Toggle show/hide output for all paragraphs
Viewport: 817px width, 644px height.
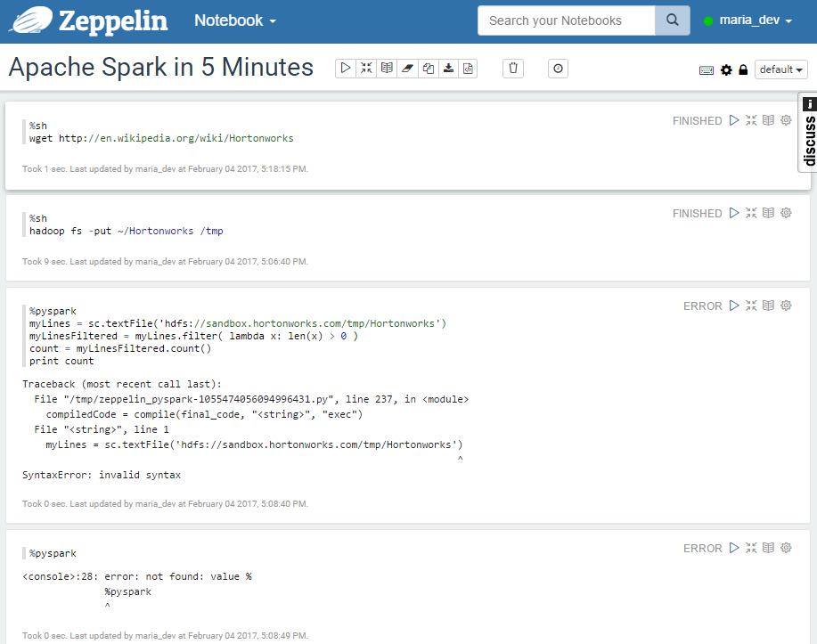[x=387, y=69]
